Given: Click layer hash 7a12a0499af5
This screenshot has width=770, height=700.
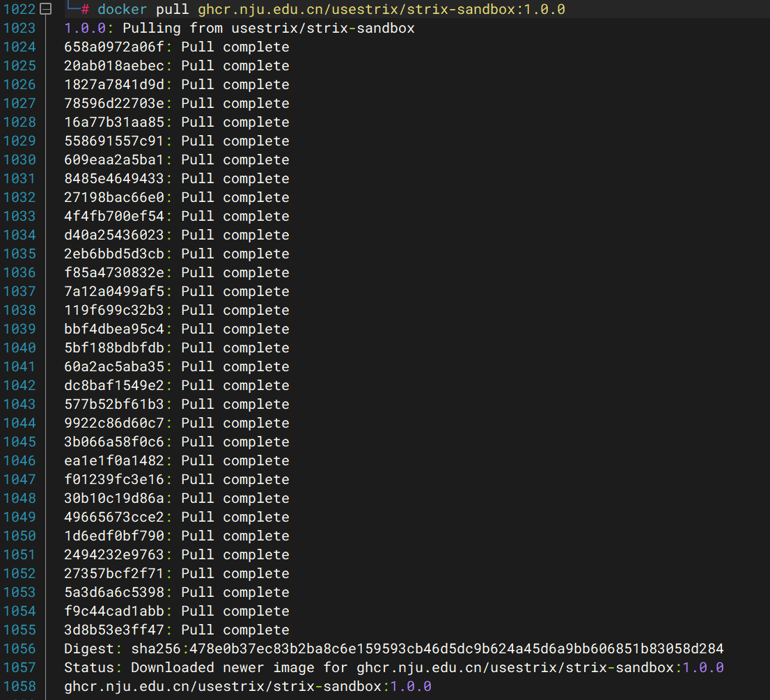Looking at the screenshot, I should pos(114,291).
